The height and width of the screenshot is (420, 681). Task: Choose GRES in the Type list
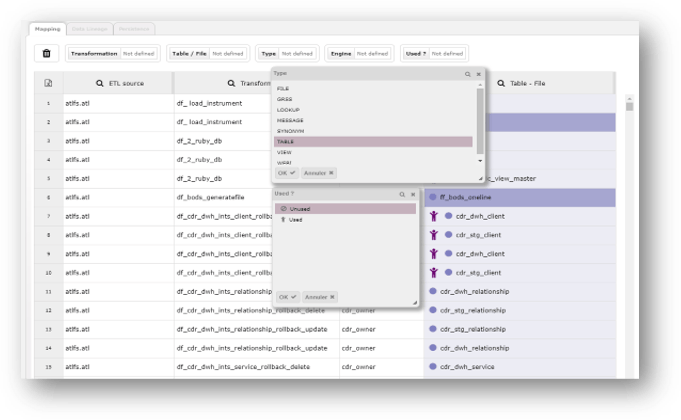point(373,99)
